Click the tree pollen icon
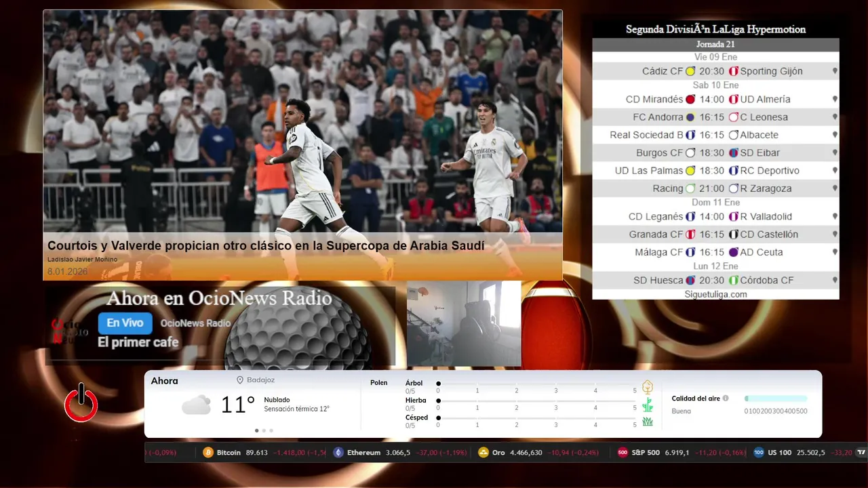This screenshot has width=868, height=488. [x=648, y=387]
